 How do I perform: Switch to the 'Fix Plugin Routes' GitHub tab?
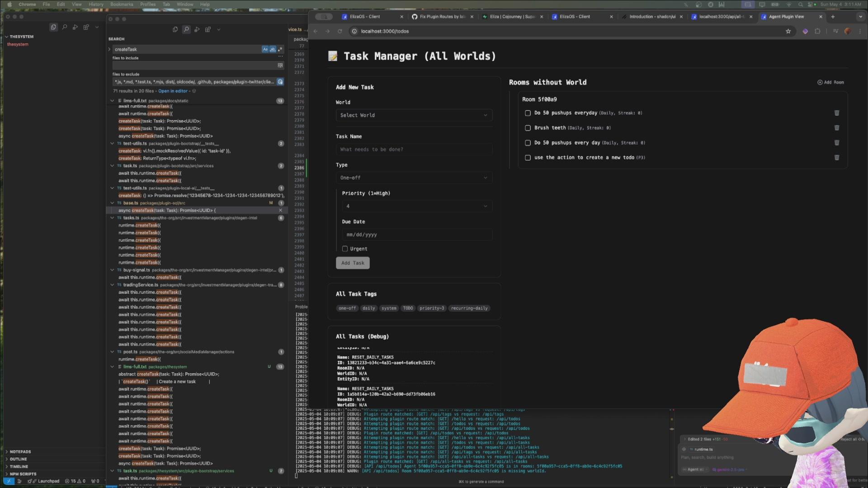[x=442, y=17]
